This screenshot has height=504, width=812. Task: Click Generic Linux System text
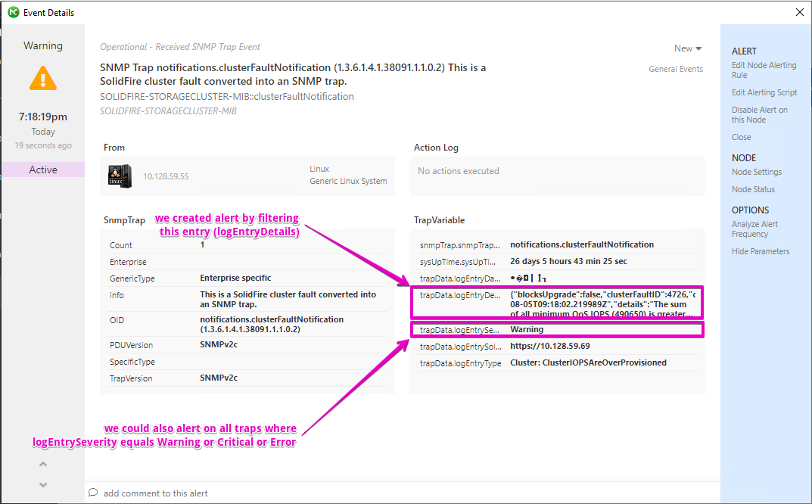pos(348,181)
